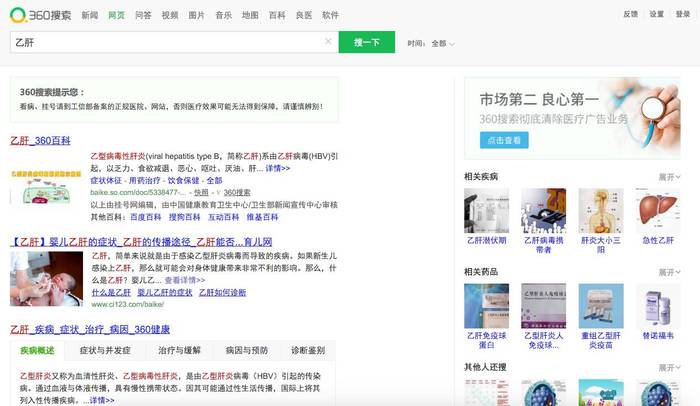Open the 详情>> link in the 360百科 result

click(x=278, y=168)
